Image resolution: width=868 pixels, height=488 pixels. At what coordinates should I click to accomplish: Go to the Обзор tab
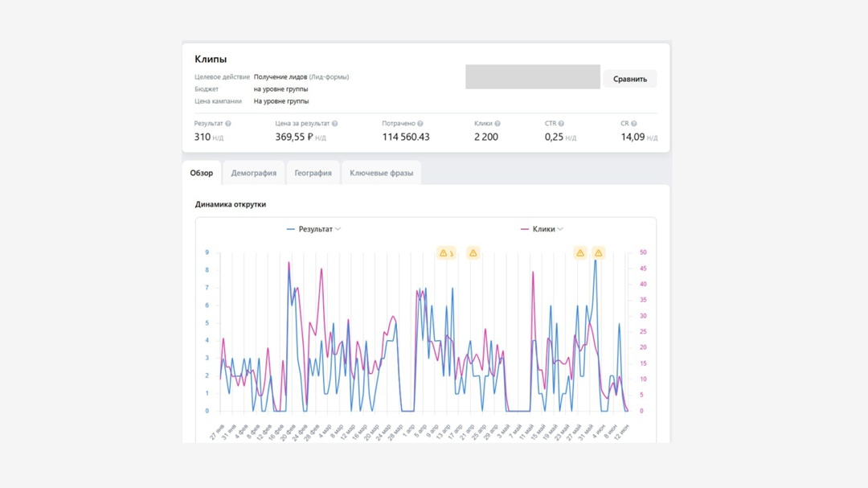coord(201,173)
